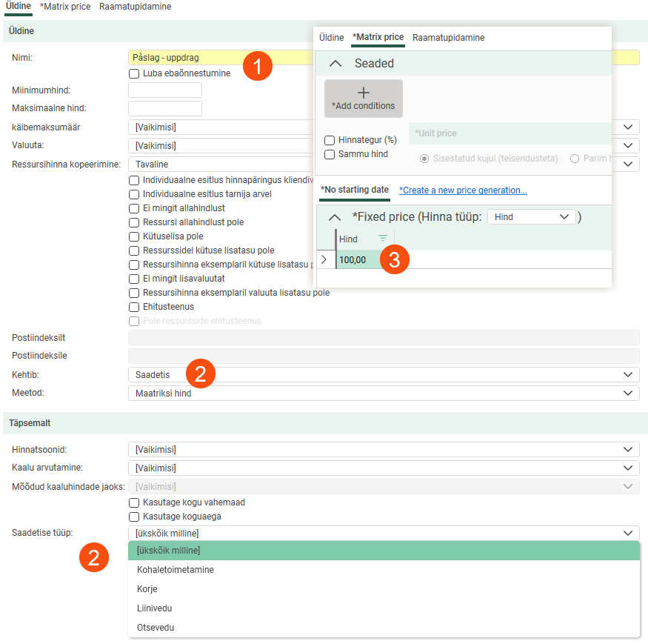Viewport: 648px width, 644px height.
Task: Open the Hinnatsoonid dropdown
Action: [383, 450]
